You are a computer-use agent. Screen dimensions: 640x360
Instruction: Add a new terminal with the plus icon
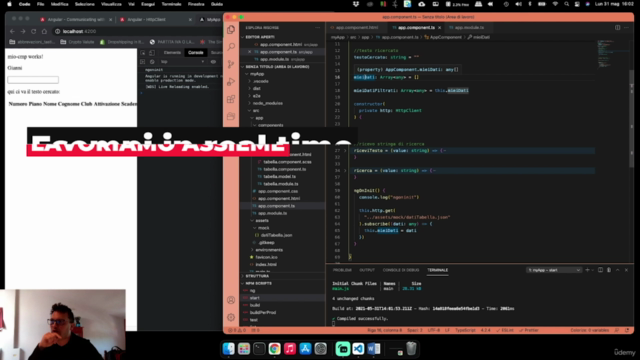587,270
